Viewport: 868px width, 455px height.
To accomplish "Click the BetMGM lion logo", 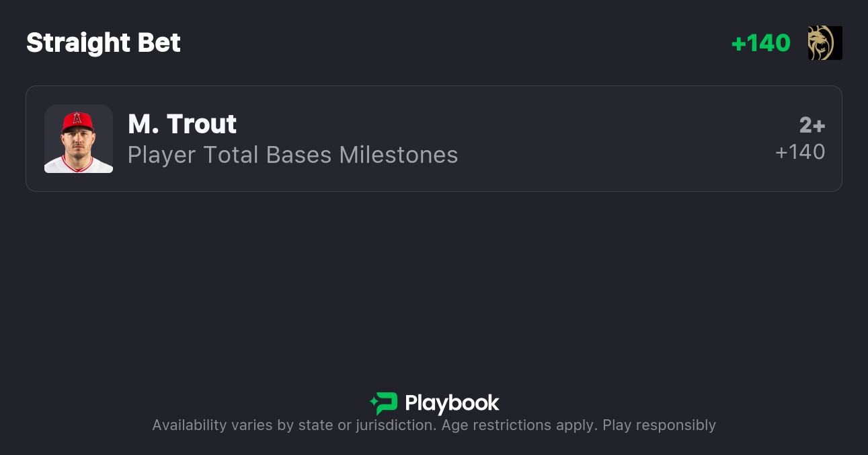I will pyautogui.click(x=825, y=43).
